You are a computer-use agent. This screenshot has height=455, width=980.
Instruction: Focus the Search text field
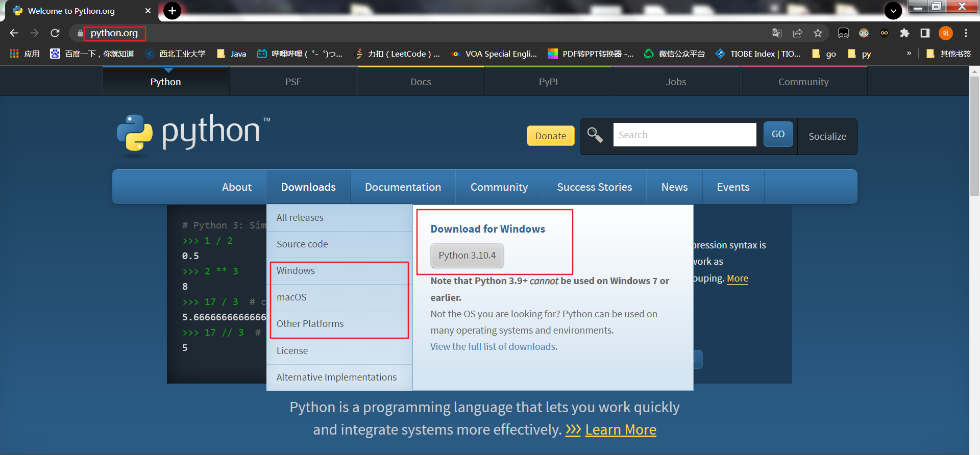(x=684, y=135)
